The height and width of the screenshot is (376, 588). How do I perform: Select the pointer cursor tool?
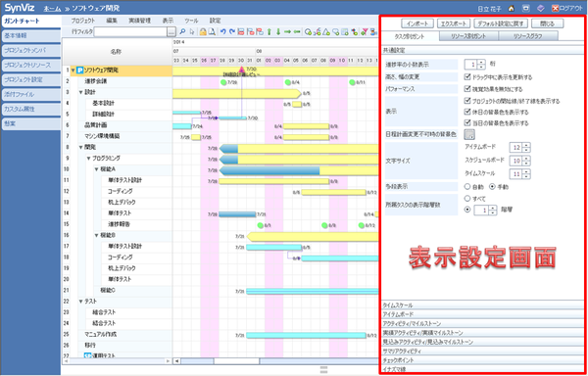[x=192, y=32]
